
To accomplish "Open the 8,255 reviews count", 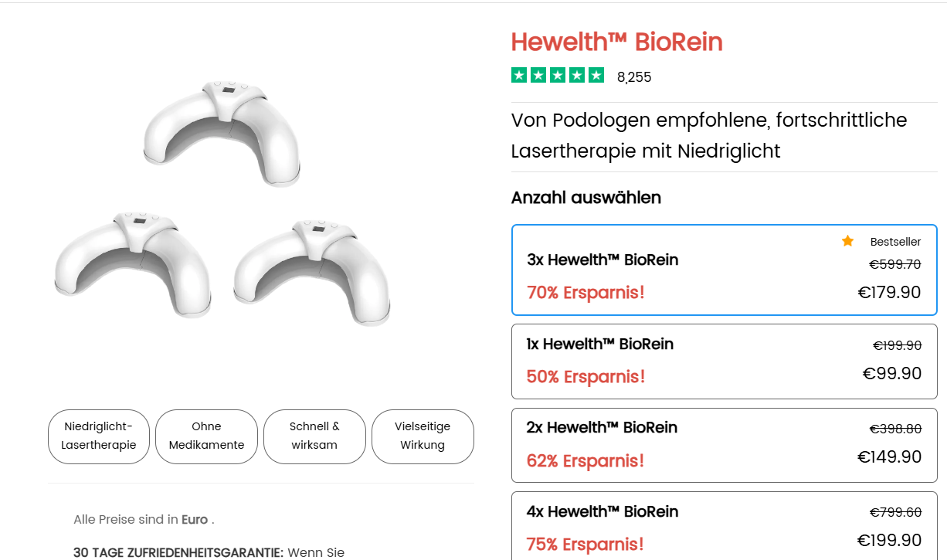I will (x=634, y=77).
